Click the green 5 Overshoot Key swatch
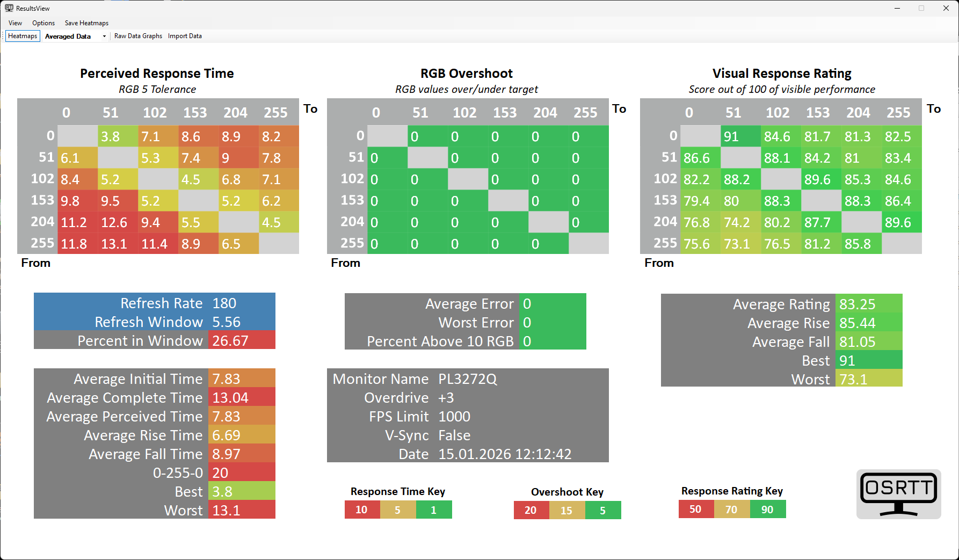Screen dimensions: 959x560 [x=602, y=510]
